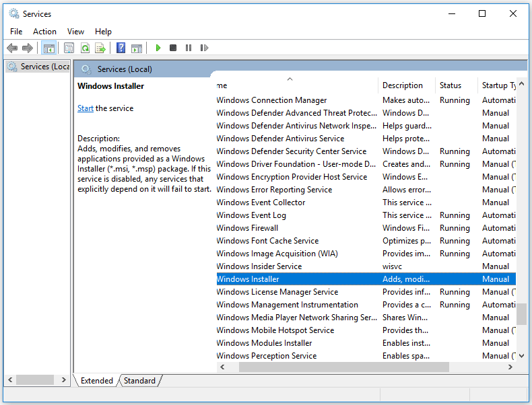Select Windows Driver Foundation service row

pyautogui.click(x=366, y=164)
